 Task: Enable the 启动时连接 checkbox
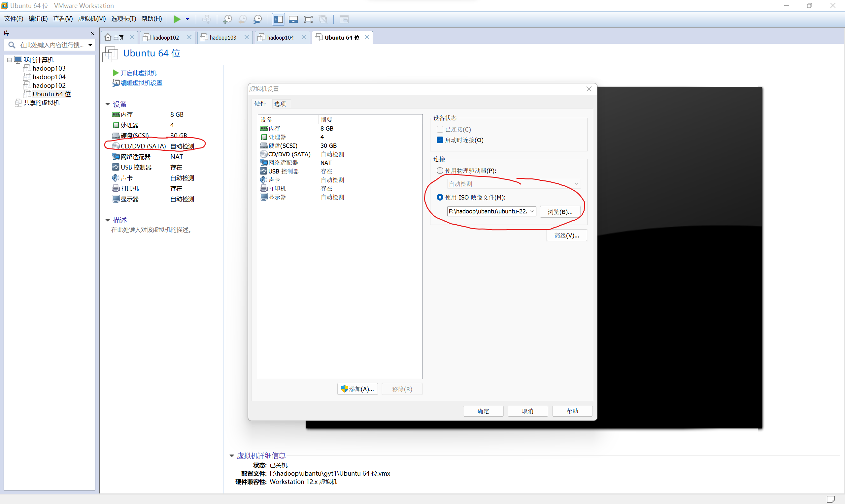click(440, 140)
